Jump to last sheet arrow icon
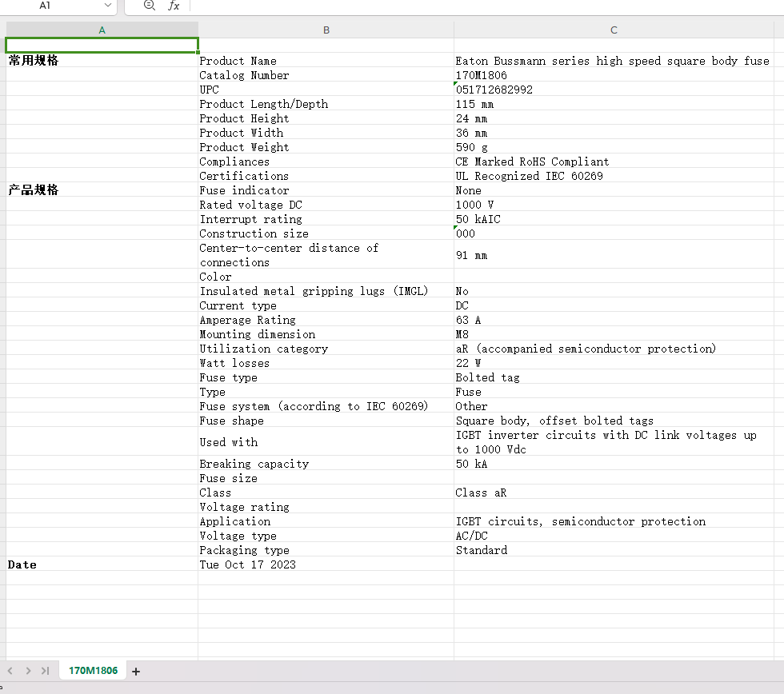Screen dimensions: 784x694 [45, 671]
